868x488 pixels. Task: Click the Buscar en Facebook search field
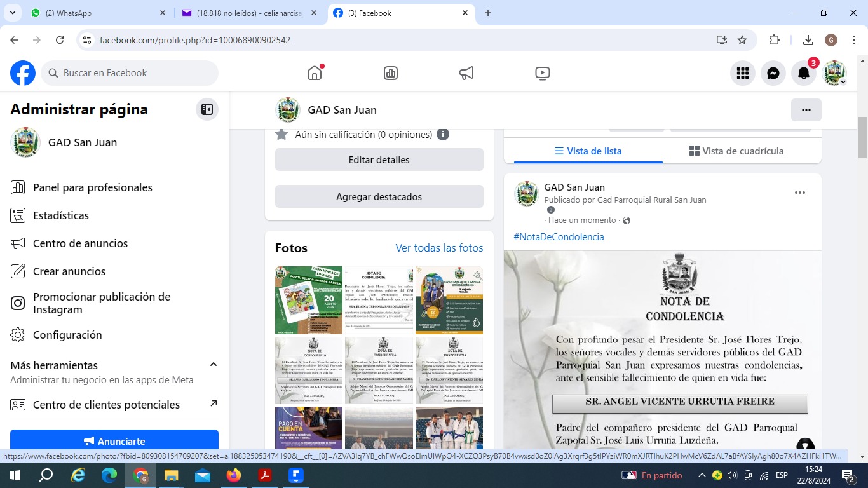tap(130, 73)
